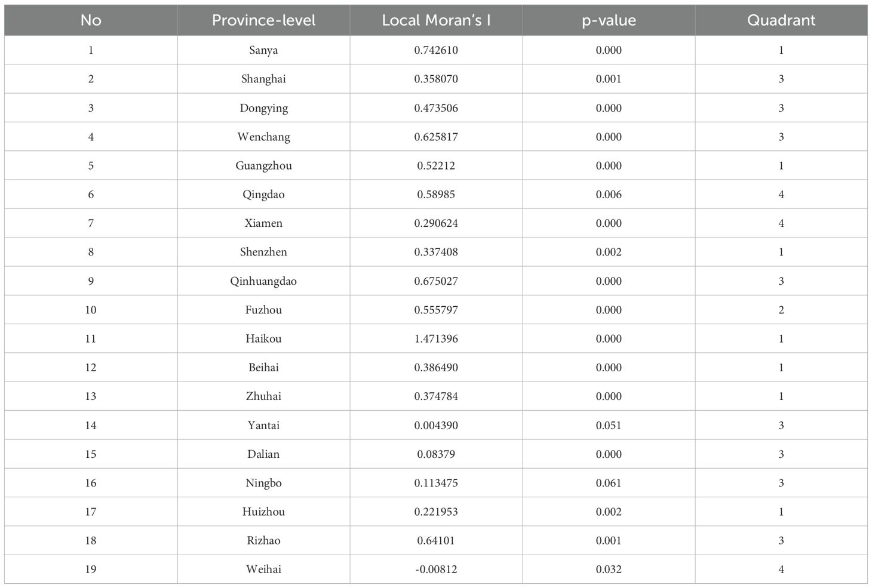Viewport: 872px width, 588px height.
Task: Click Weihai's negative value -0.00812
Action: point(436,569)
